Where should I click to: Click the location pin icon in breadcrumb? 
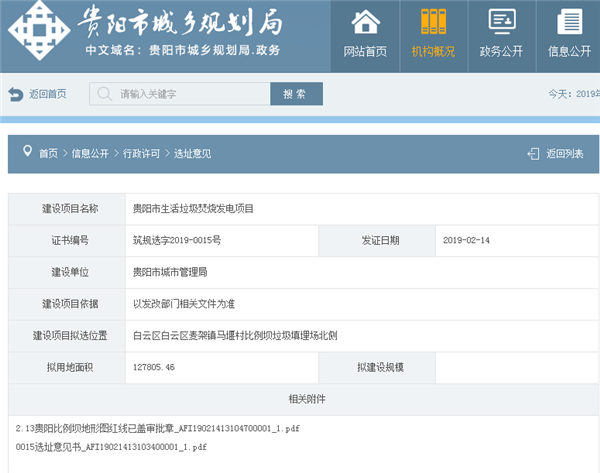[25, 153]
